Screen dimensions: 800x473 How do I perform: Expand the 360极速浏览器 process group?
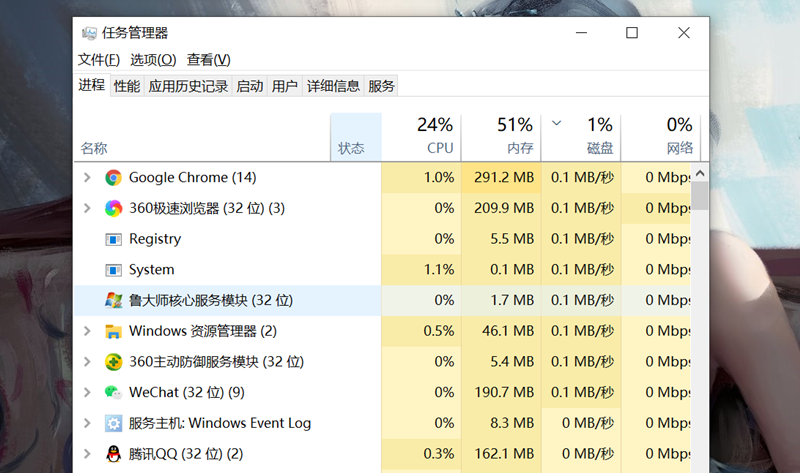(x=87, y=208)
